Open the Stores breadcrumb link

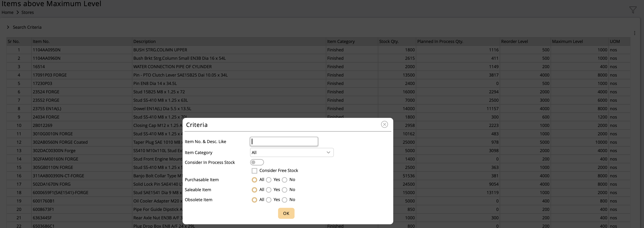pyautogui.click(x=27, y=12)
